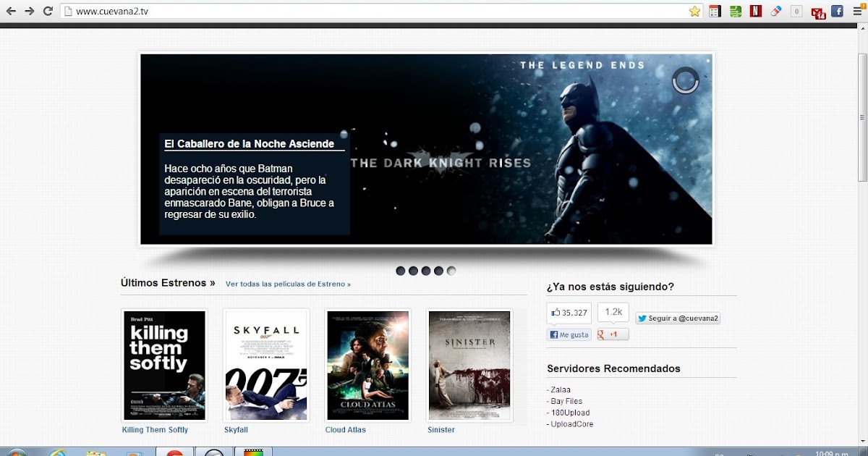Click the Servidores Recomendados heading
This screenshot has width=868, height=456.
tap(613, 368)
